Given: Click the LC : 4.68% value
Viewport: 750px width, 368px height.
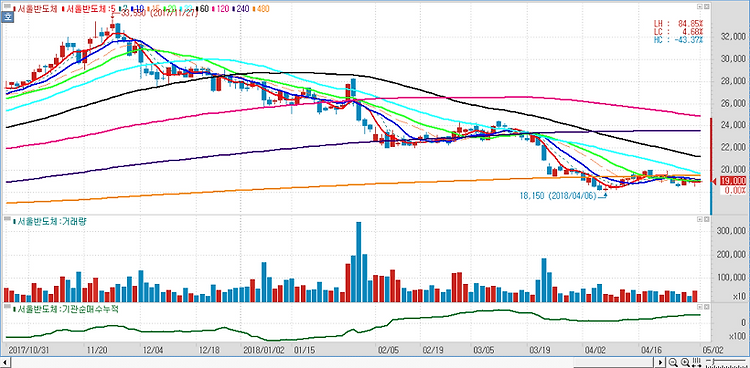Looking at the screenshot, I should pos(678,31).
